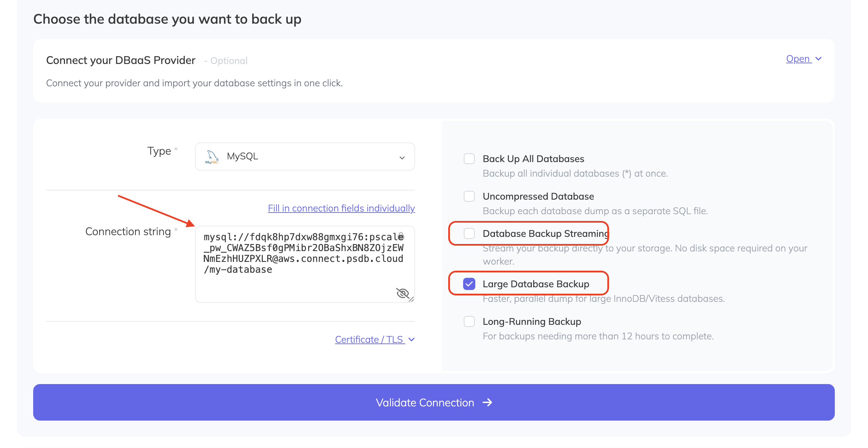Enable the Back Up All Databases checkbox
The image size is (868, 448).
click(469, 159)
